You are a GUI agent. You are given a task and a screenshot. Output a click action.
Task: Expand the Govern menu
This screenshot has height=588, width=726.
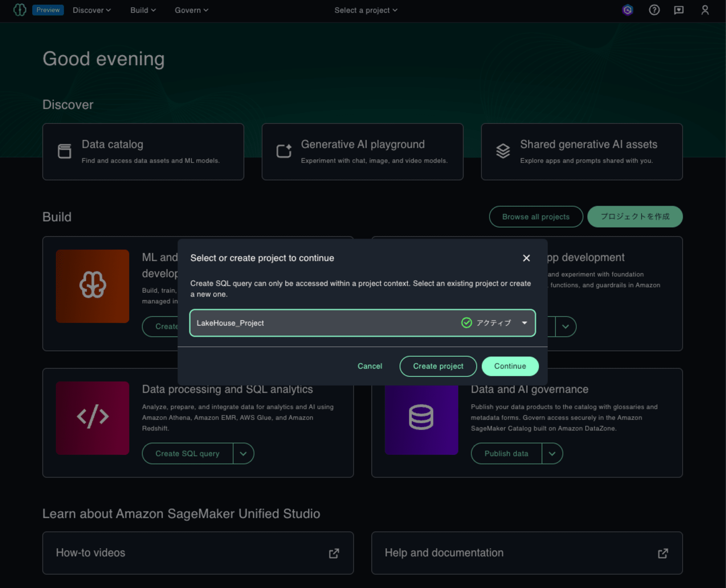click(191, 10)
